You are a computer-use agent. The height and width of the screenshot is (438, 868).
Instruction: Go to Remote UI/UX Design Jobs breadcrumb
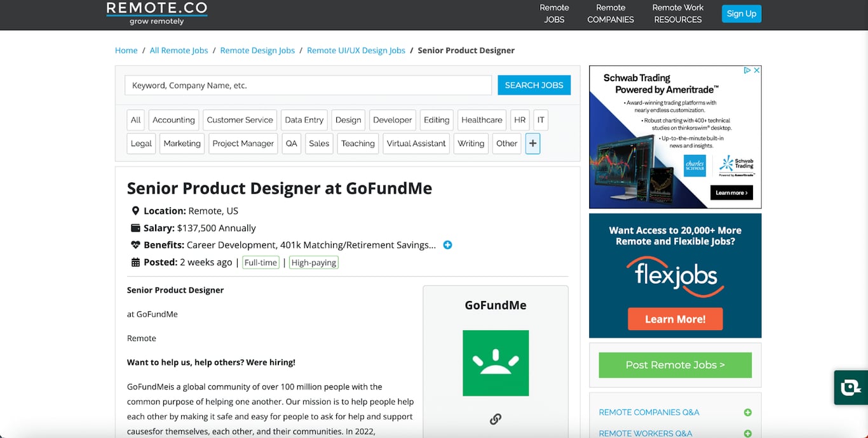[x=356, y=50]
